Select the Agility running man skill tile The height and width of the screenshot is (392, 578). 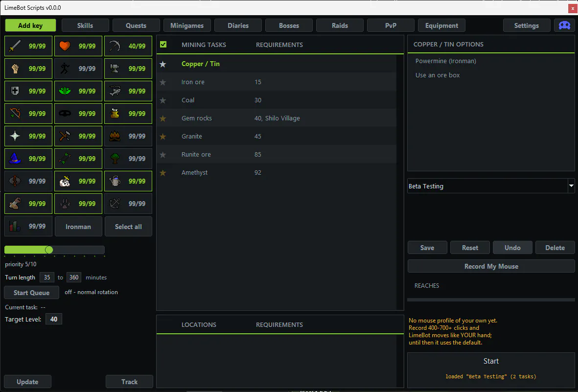pos(78,69)
